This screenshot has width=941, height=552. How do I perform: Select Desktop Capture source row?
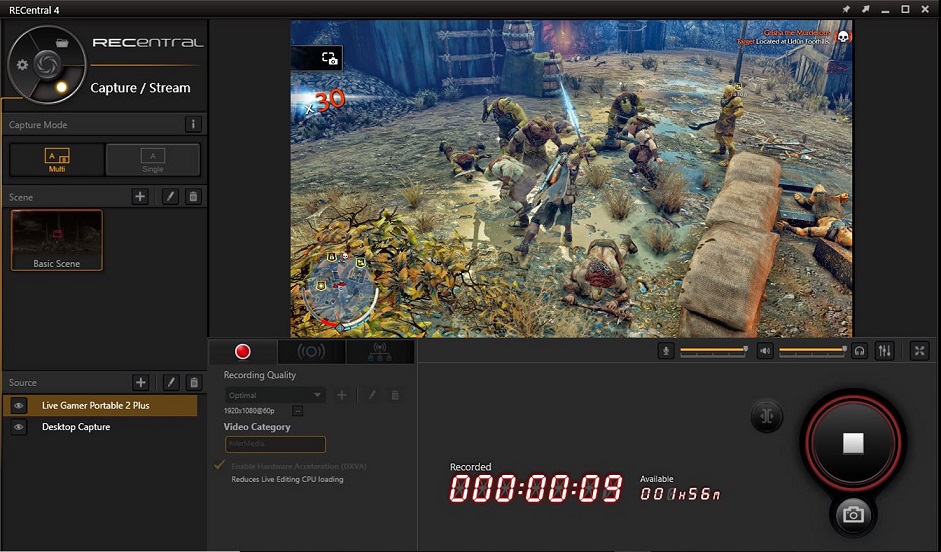coord(100,427)
